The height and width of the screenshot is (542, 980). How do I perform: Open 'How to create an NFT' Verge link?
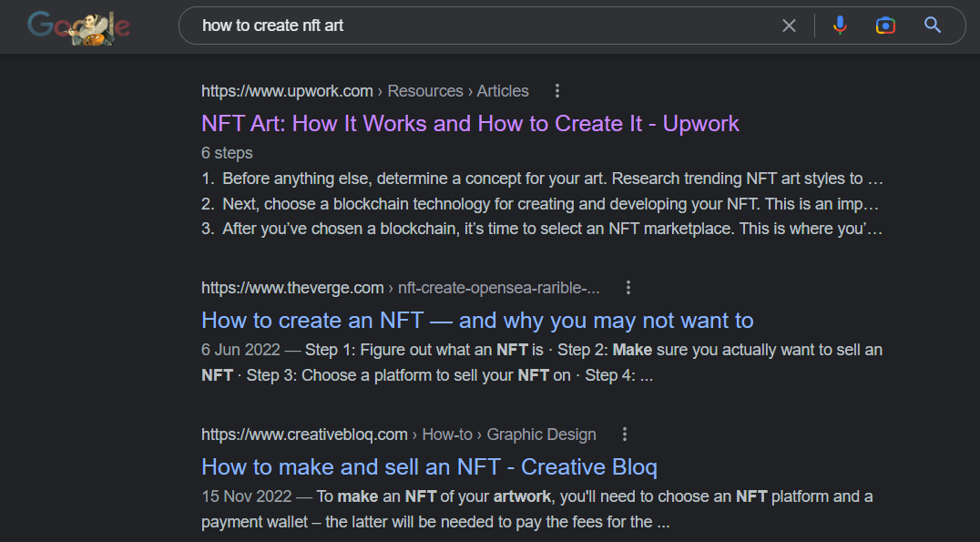477,321
